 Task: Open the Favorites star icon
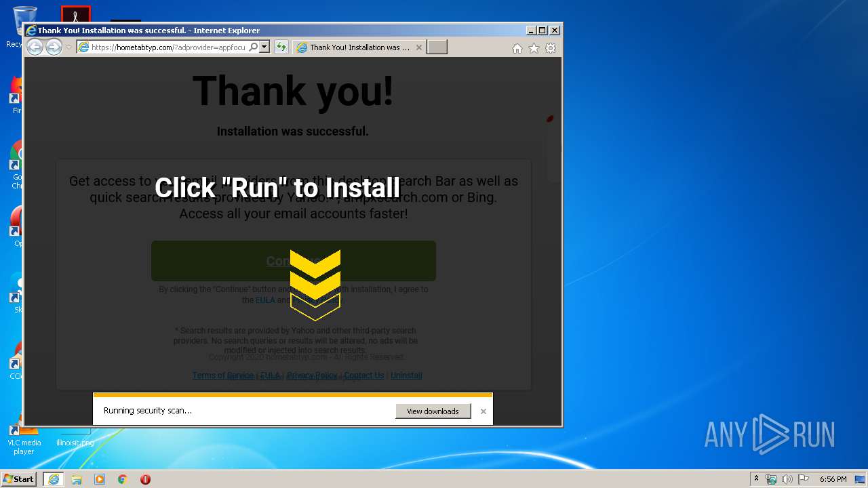(534, 48)
